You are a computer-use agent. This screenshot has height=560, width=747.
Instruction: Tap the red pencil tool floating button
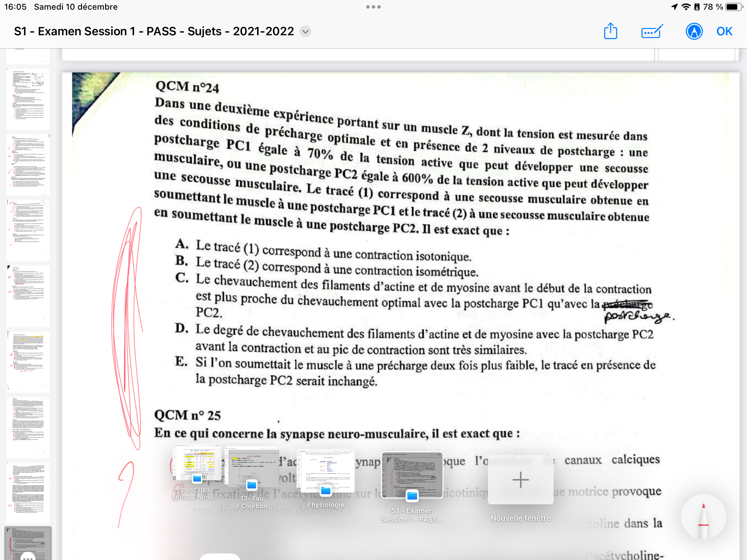tap(703, 517)
